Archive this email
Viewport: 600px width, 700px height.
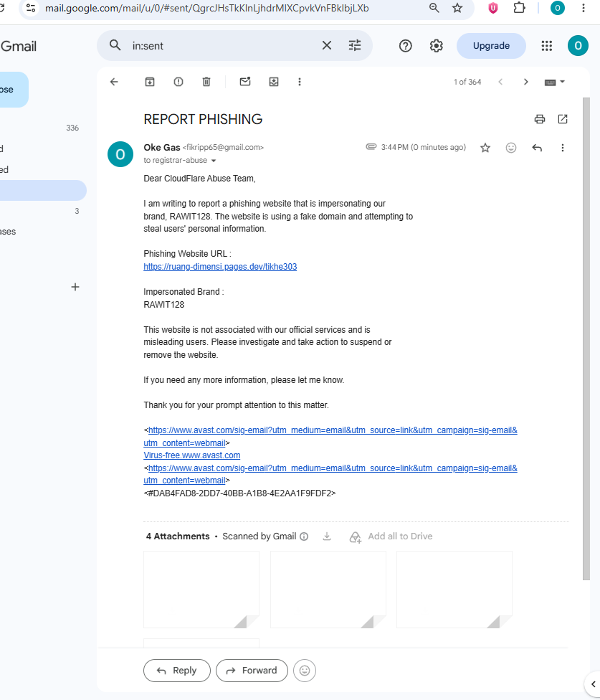[150, 82]
